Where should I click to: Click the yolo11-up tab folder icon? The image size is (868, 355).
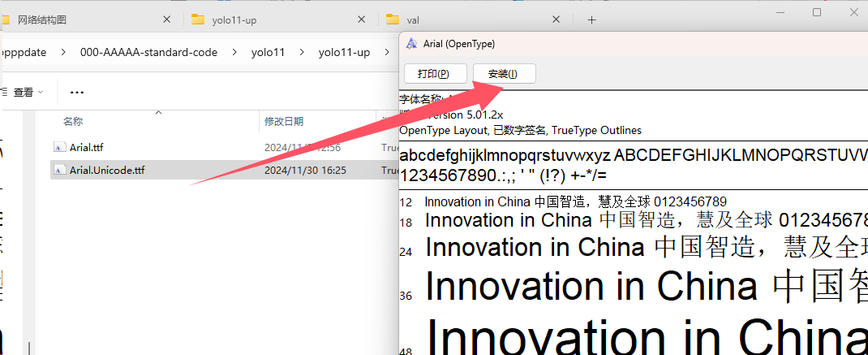click(198, 20)
